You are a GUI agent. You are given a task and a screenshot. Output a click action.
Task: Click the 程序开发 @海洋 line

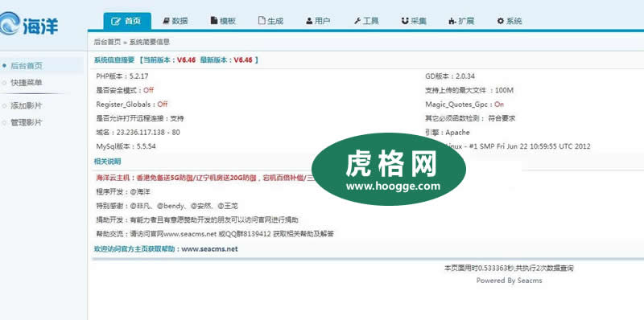[123, 191]
